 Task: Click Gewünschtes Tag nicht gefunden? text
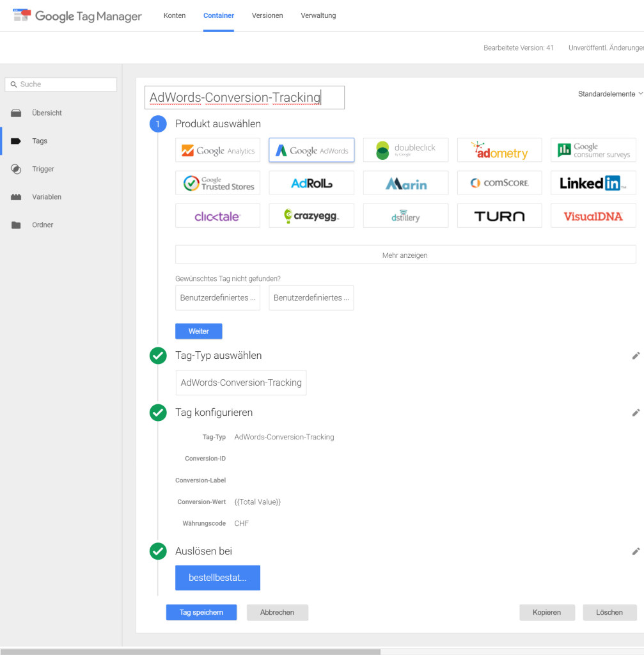coord(228,279)
